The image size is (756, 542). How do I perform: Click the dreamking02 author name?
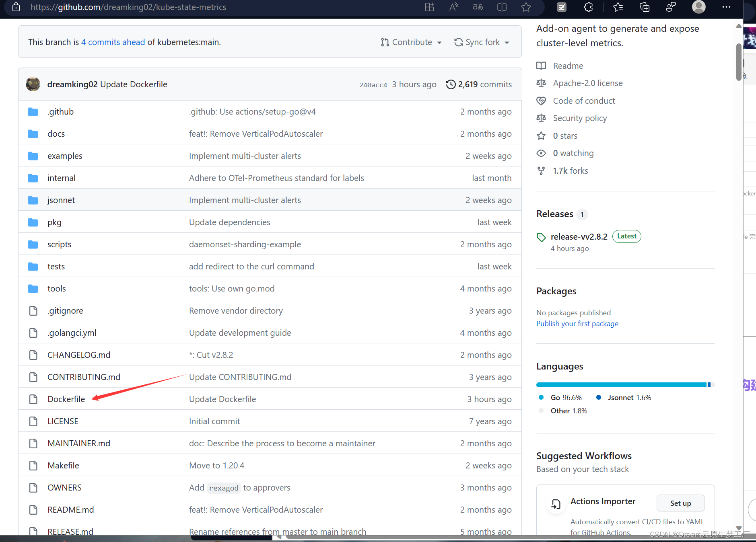72,84
